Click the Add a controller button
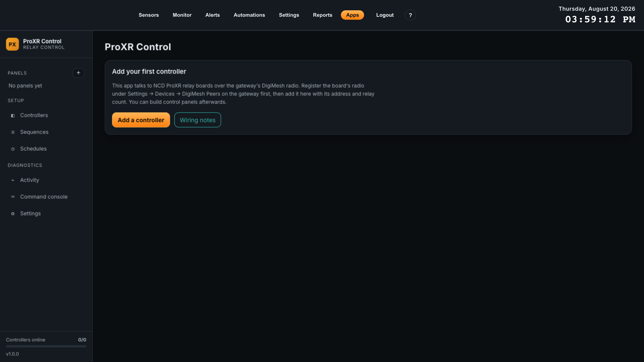The height and width of the screenshot is (362, 644). pyautogui.click(x=141, y=120)
